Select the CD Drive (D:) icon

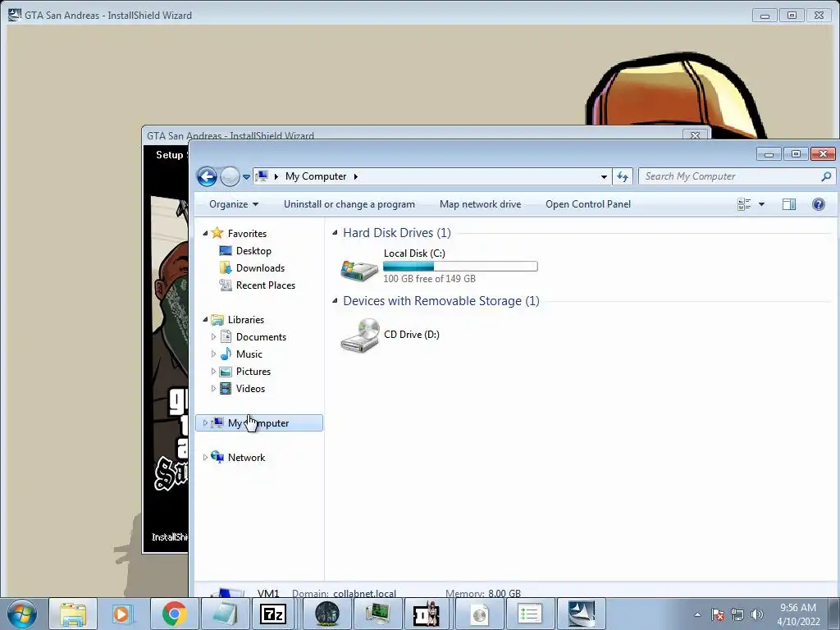[360, 335]
